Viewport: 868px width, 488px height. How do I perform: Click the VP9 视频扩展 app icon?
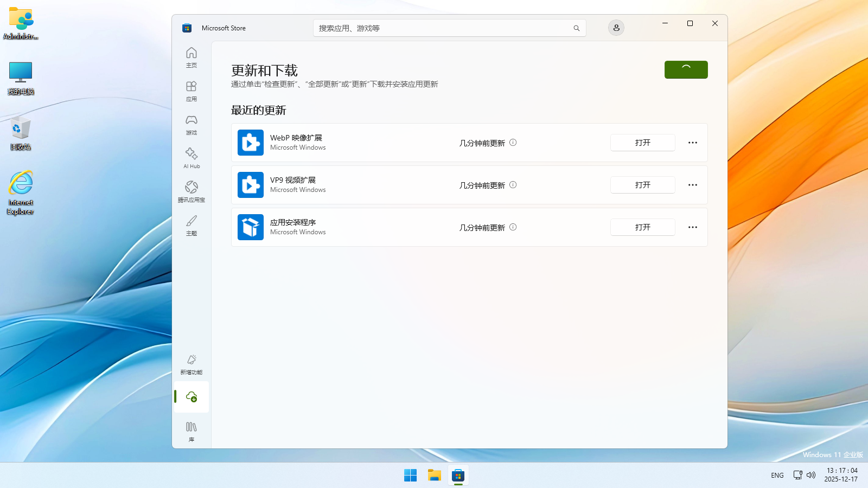click(x=251, y=185)
